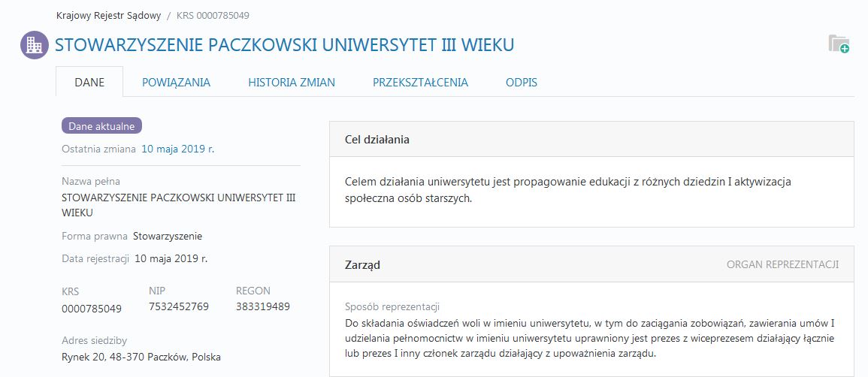Go to Krajowy Rejestr Sądowy breadcrumb

[x=108, y=16]
